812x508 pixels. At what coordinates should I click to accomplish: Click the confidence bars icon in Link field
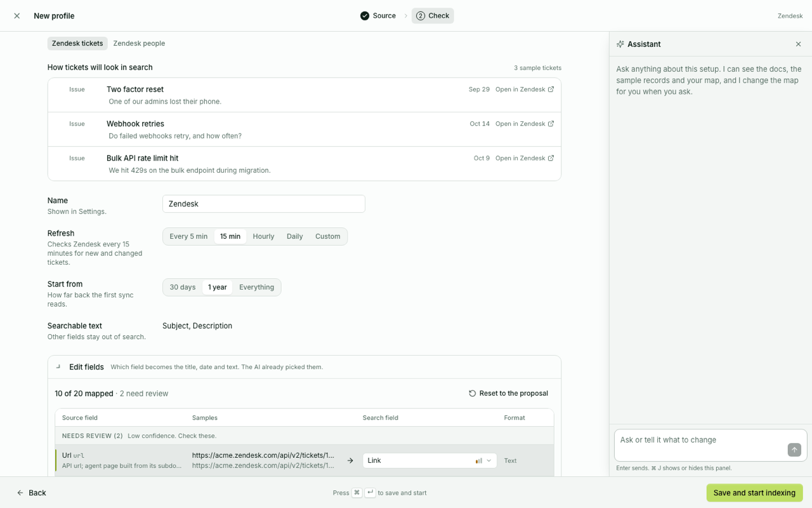click(x=479, y=461)
